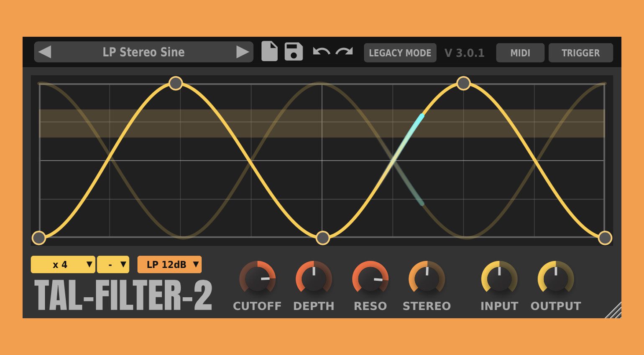Click the CUTOFF knob
This screenshot has width=644, height=355.
(257, 279)
